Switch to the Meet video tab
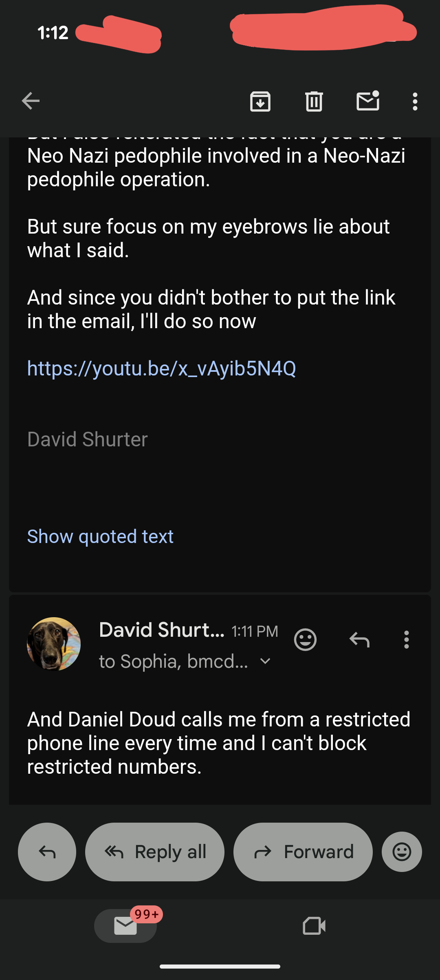Screen dimensions: 440x980 click(x=315, y=926)
